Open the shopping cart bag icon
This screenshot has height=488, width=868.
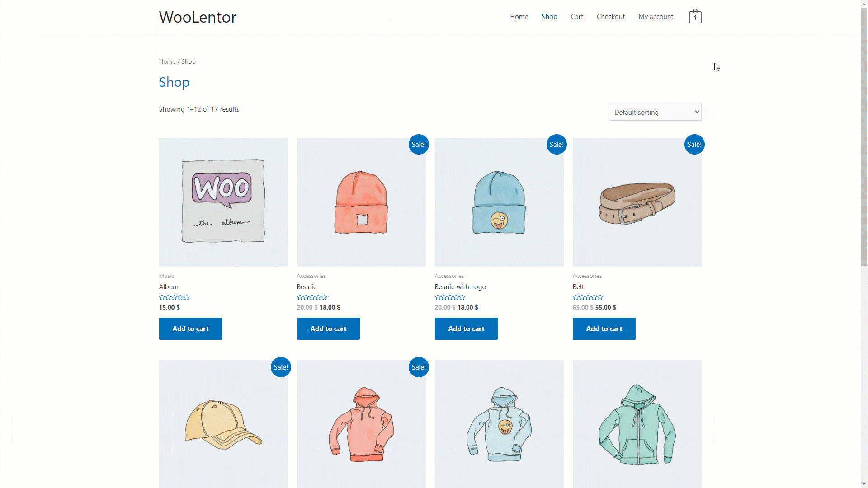[x=695, y=17]
